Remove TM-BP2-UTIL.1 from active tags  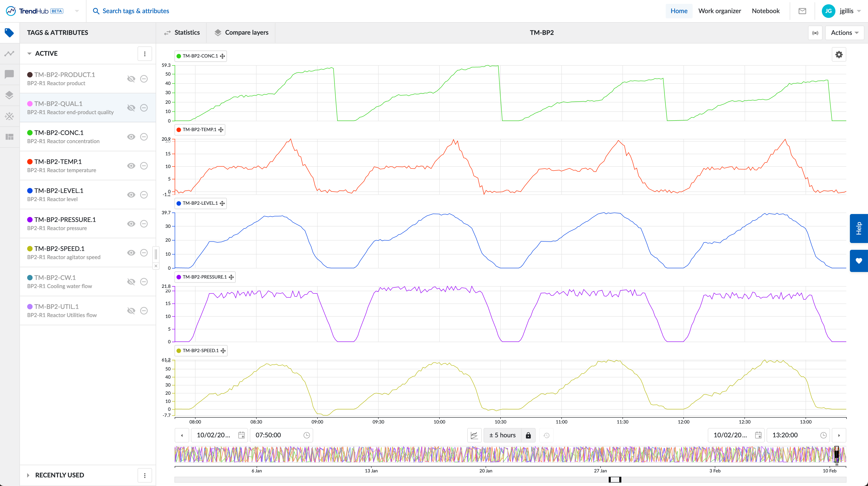click(x=144, y=311)
